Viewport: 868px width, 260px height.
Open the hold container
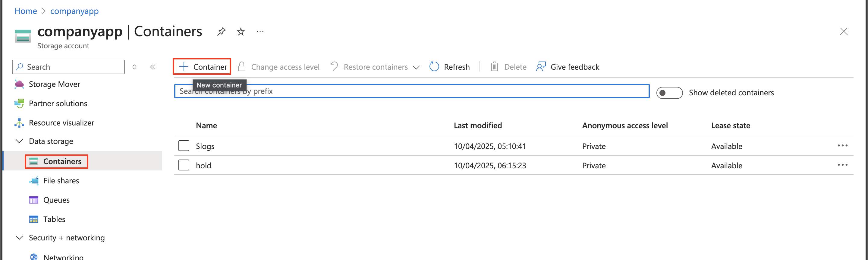click(203, 165)
